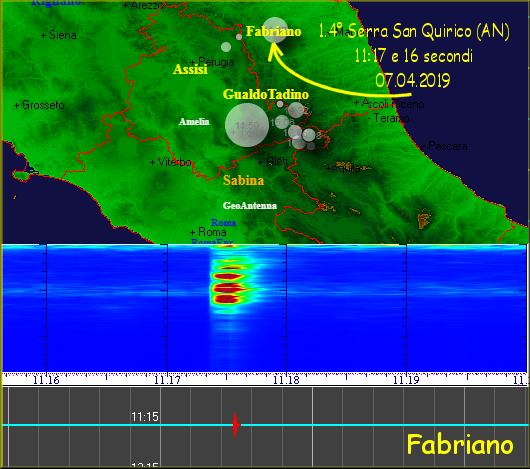Image resolution: width=530 pixels, height=469 pixels.
Task: Click the 11.18 time tick on spectrogram axis
Action: (x=286, y=380)
